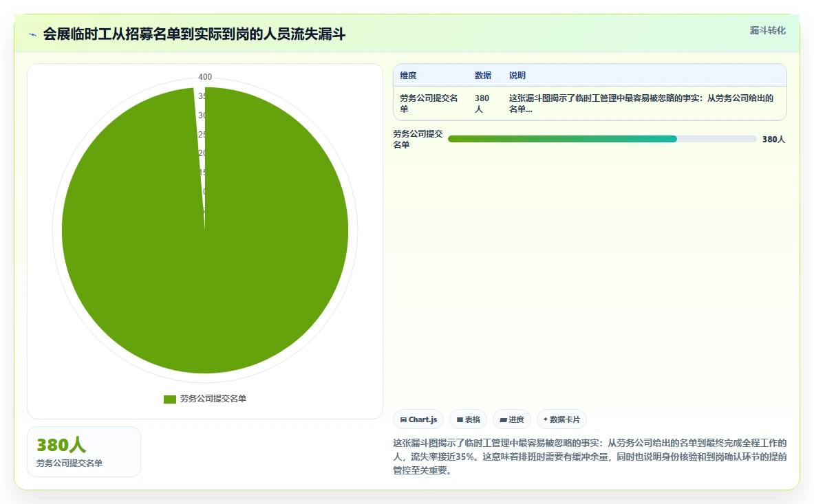Click the 400 axis label on chart
The image size is (814, 504).
[205, 77]
